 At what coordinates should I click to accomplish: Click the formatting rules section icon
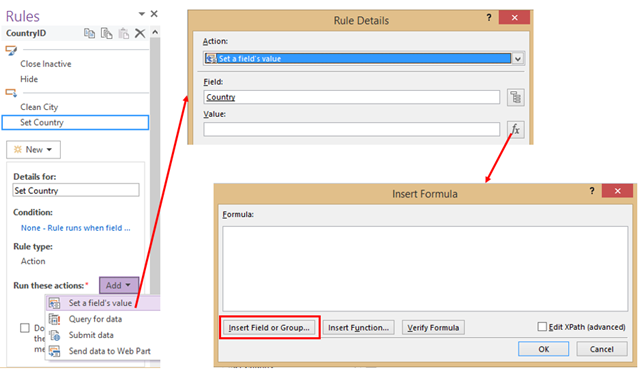11,51
